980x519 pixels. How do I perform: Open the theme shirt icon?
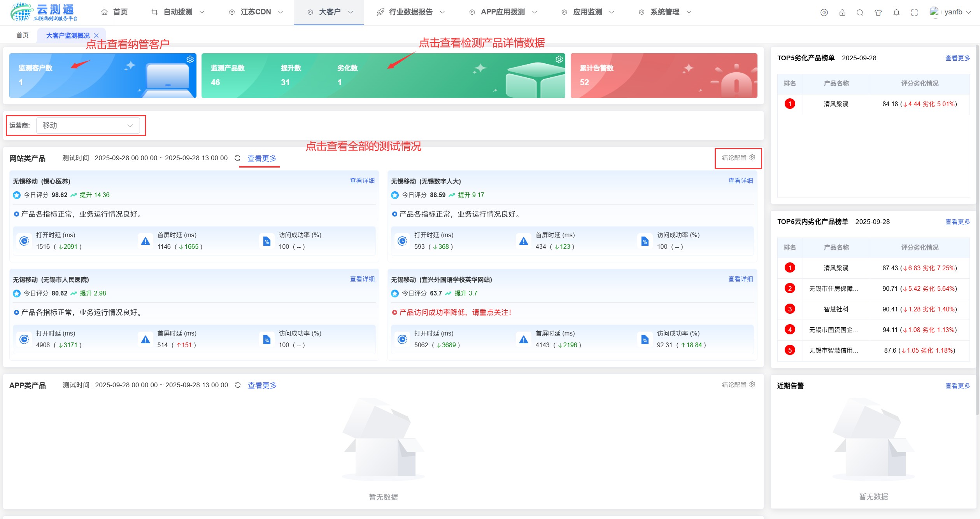pyautogui.click(x=878, y=12)
